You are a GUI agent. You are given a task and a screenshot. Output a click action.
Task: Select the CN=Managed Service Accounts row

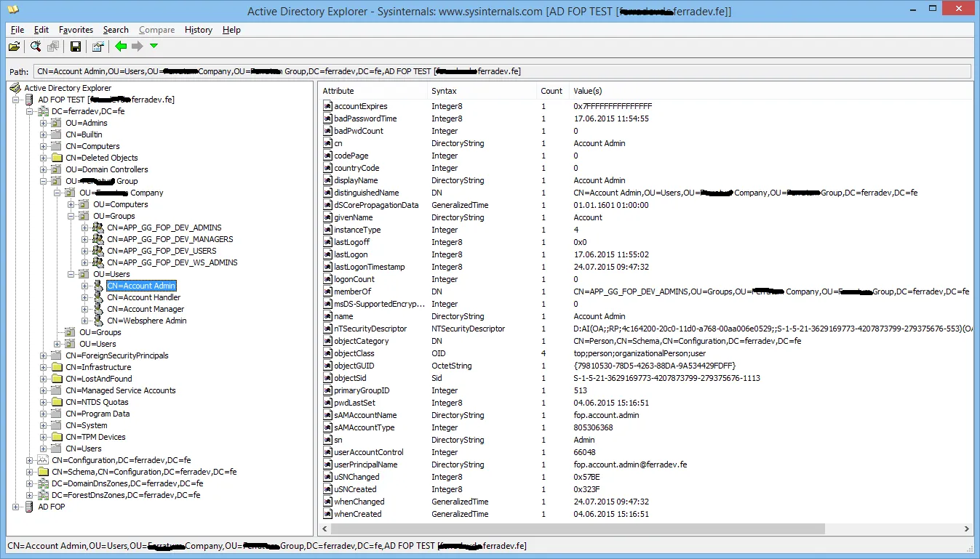[x=121, y=390]
